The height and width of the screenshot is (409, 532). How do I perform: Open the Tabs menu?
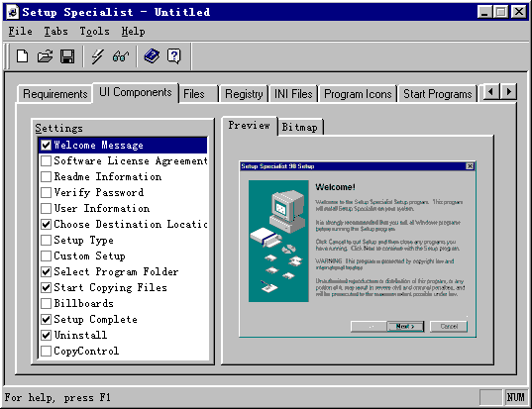pyautogui.click(x=56, y=32)
